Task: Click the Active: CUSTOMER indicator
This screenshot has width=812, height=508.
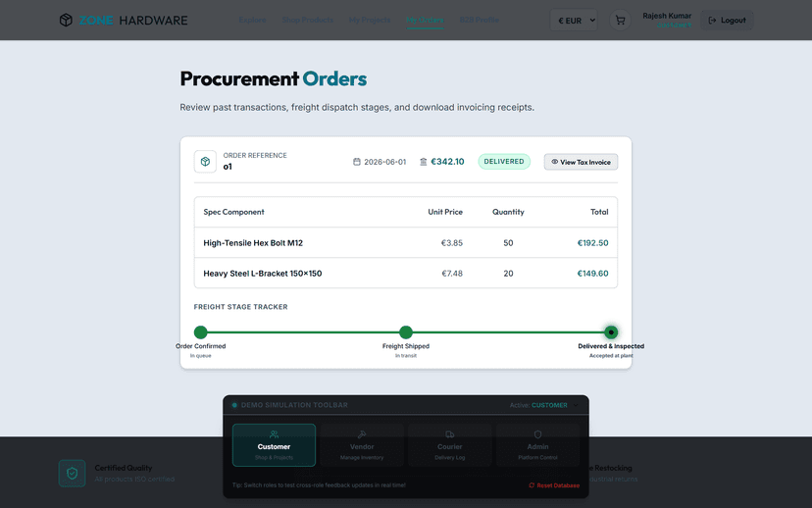Action: [x=538, y=405]
